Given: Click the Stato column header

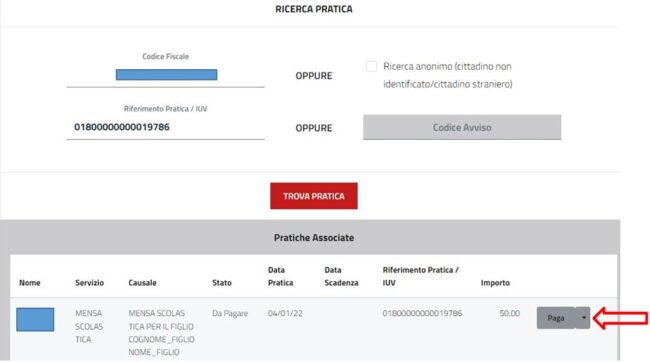Looking at the screenshot, I should pyautogui.click(x=222, y=283).
